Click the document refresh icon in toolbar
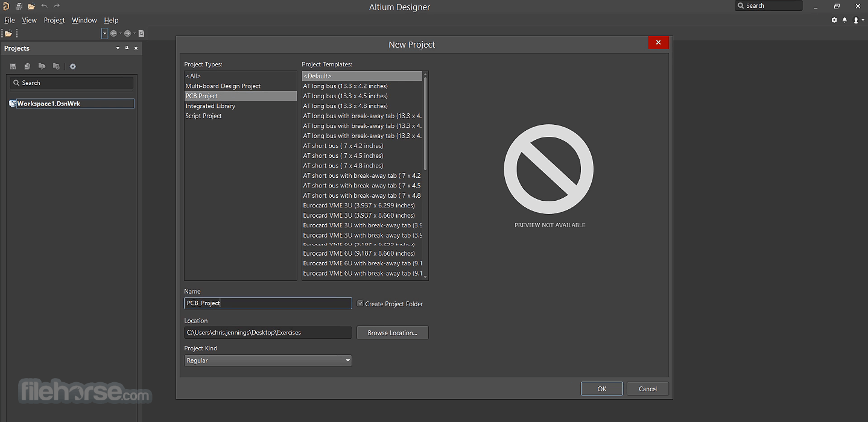This screenshot has height=422, width=868. (141, 34)
